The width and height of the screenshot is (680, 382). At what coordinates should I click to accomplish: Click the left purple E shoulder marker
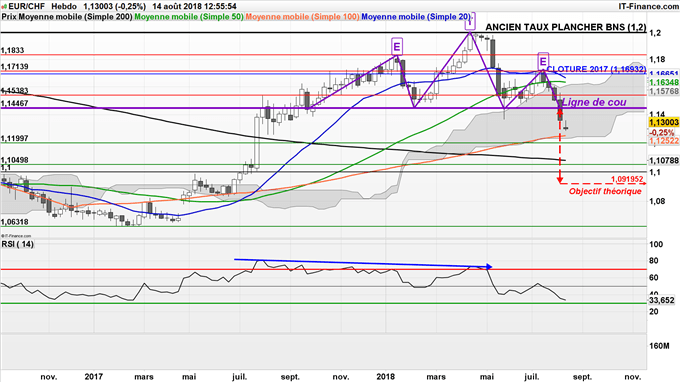click(396, 46)
